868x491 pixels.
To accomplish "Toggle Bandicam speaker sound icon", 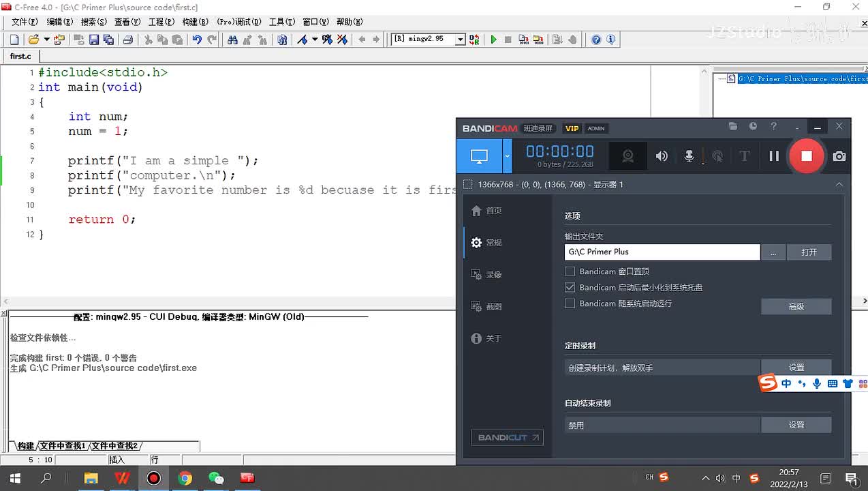I will 662,156.
